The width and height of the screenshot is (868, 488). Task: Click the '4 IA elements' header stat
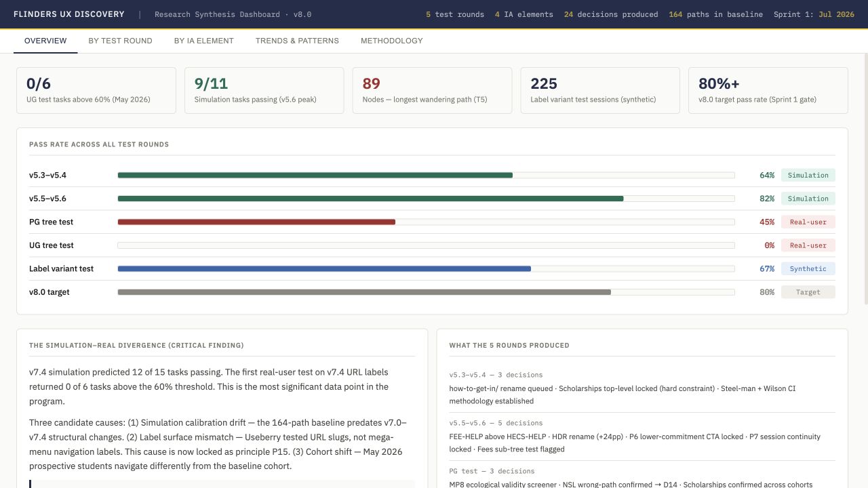[524, 14]
